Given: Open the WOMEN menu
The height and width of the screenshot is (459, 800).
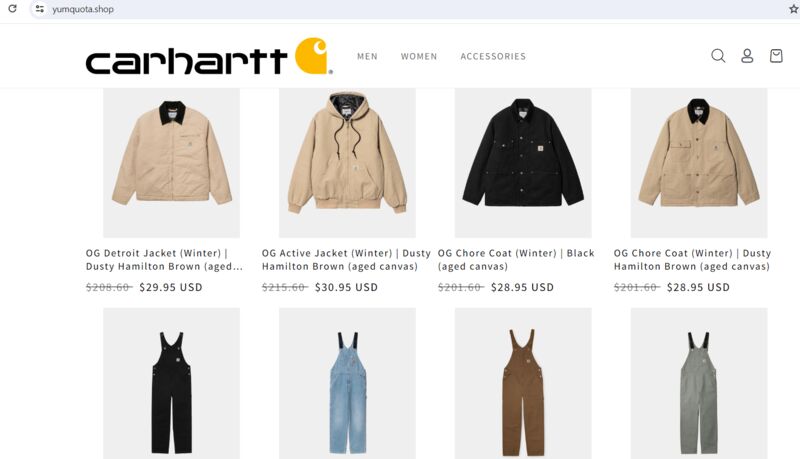Looking at the screenshot, I should pos(419,56).
